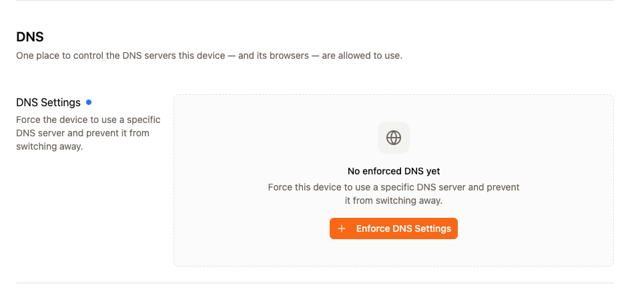Viewport: 644px width, 300px height.
Task: Click the "switching away." line under DNS Settings
Action: tap(49, 146)
